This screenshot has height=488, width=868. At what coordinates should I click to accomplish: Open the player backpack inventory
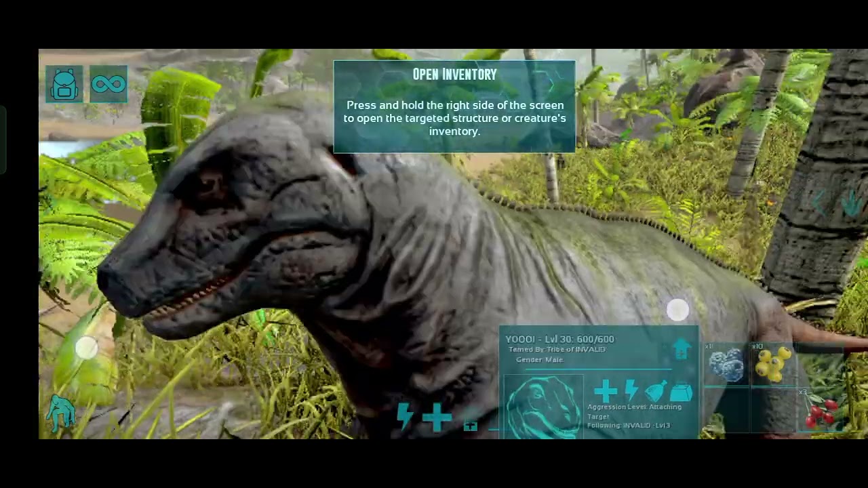coord(64,84)
